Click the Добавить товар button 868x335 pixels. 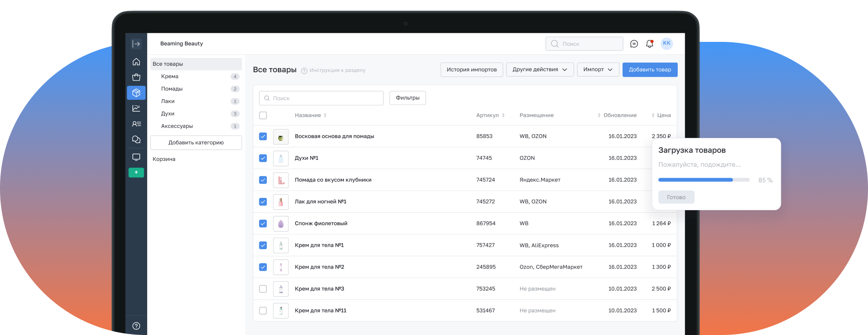[x=650, y=70]
